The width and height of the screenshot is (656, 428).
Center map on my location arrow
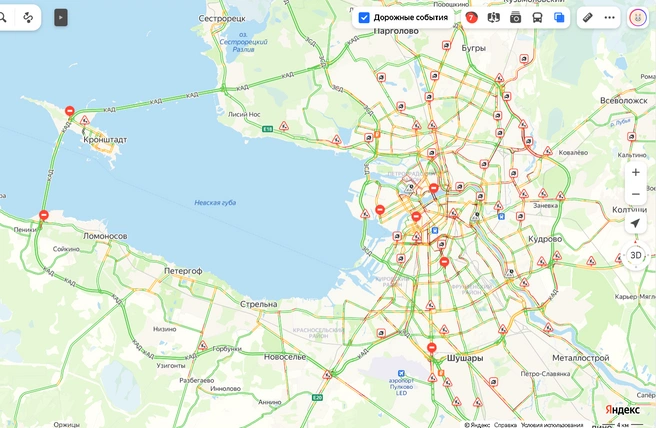pos(636,223)
